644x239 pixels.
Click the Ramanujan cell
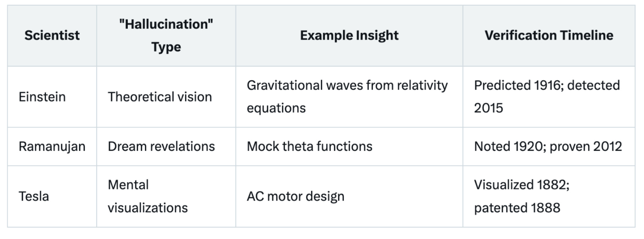coord(52,147)
